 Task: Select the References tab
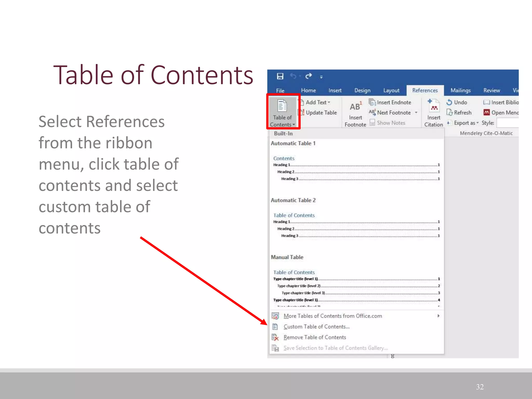[425, 90]
